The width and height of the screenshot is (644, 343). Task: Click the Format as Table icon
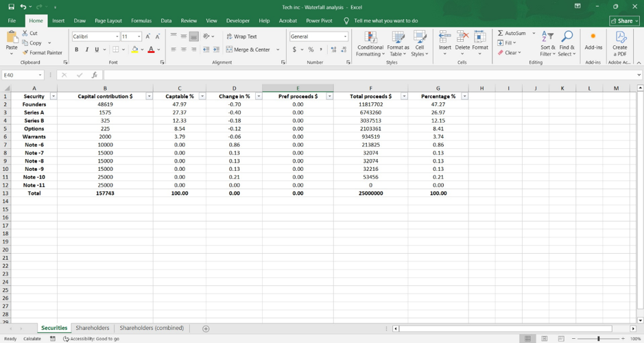pyautogui.click(x=398, y=37)
